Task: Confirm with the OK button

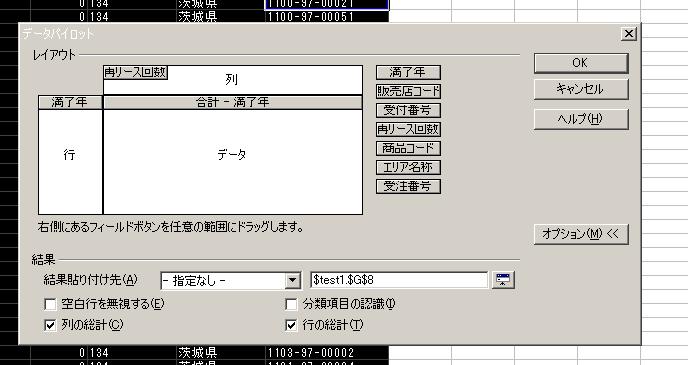Action: point(581,63)
